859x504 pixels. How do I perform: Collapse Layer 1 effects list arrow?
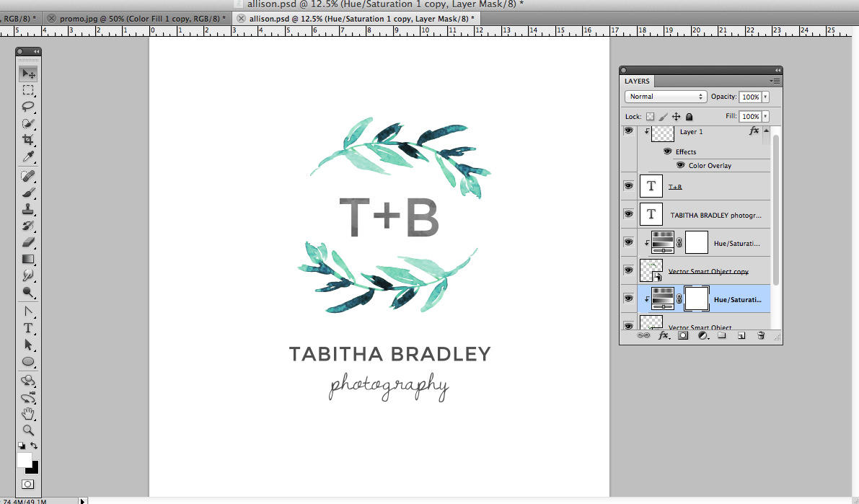tap(766, 131)
